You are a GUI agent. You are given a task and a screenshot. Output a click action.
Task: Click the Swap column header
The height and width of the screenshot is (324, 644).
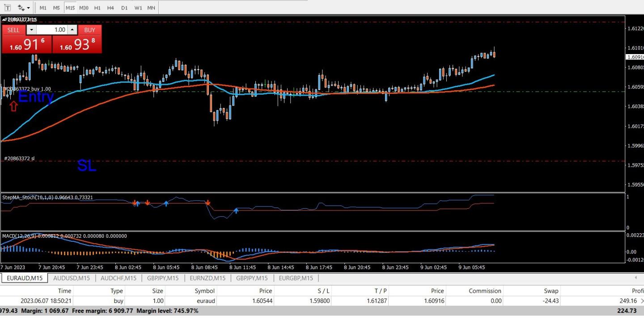pos(551,291)
